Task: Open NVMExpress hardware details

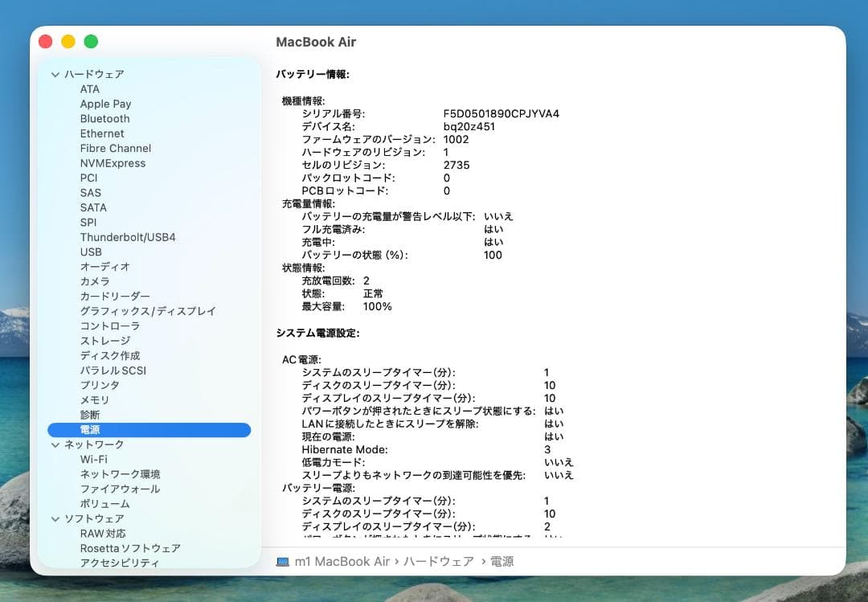Action: coord(113,163)
